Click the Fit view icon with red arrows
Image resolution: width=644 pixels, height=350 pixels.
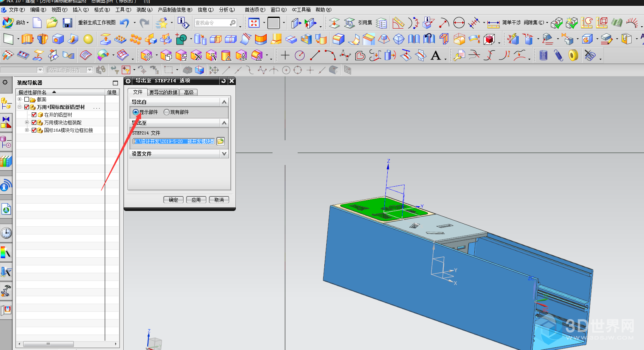(254, 23)
